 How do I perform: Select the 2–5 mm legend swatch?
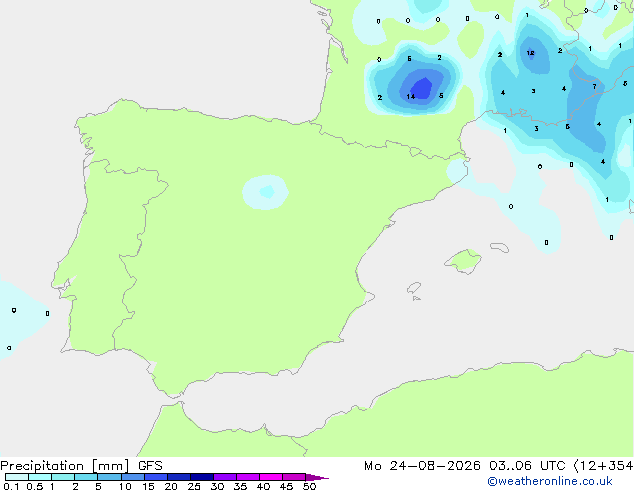(x=86, y=477)
